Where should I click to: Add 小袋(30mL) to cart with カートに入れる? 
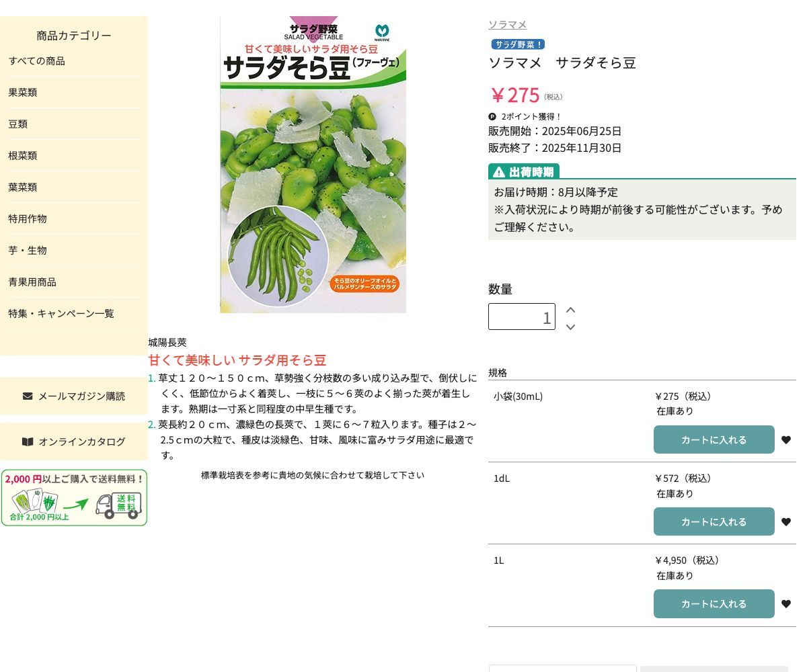point(714,439)
